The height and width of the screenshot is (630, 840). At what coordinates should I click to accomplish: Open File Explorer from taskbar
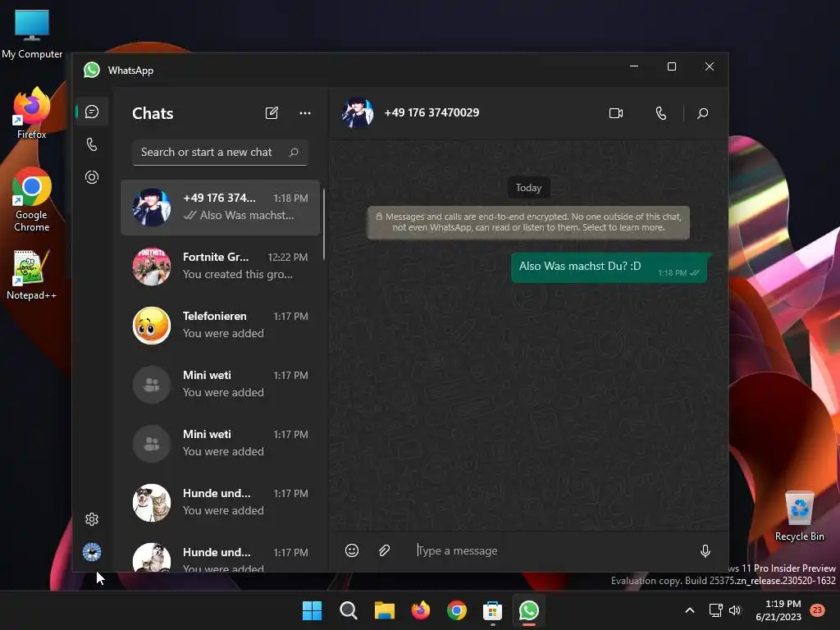(384, 610)
